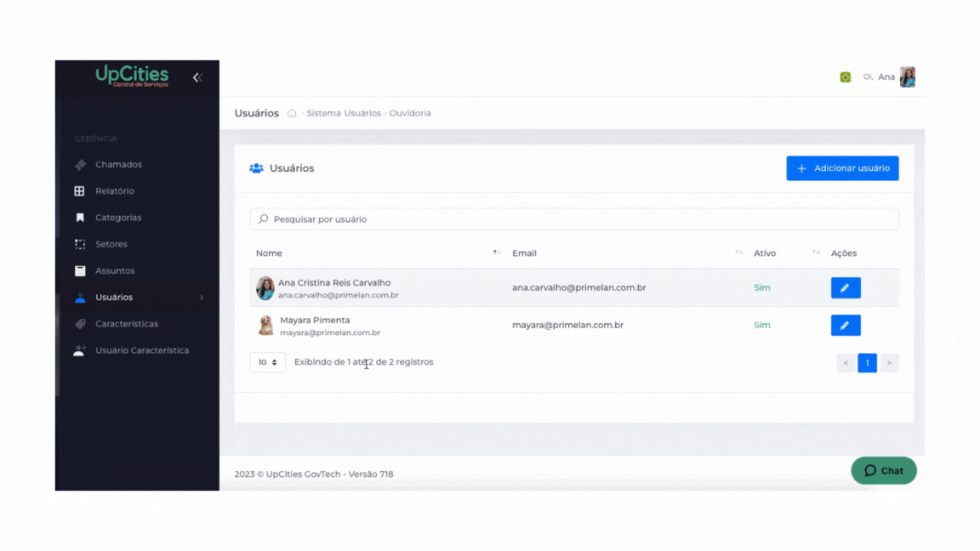Edit Mayara Pimenta user

click(846, 326)
